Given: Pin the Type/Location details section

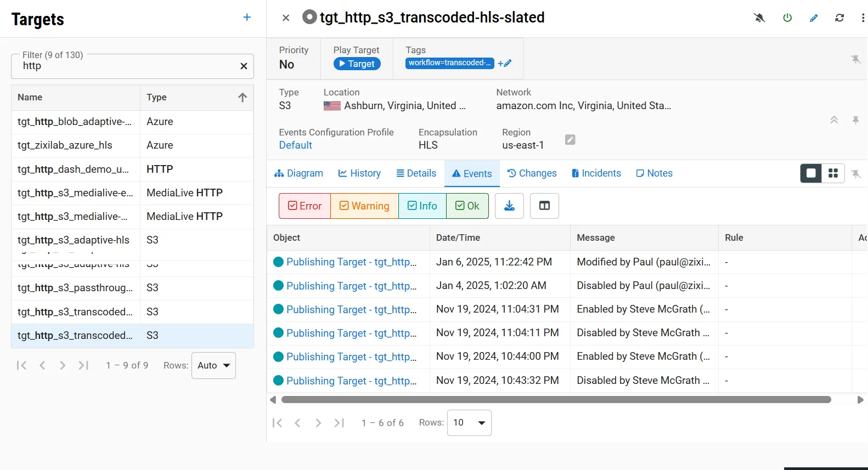Looking at the screenshot, I should (855, 120).
